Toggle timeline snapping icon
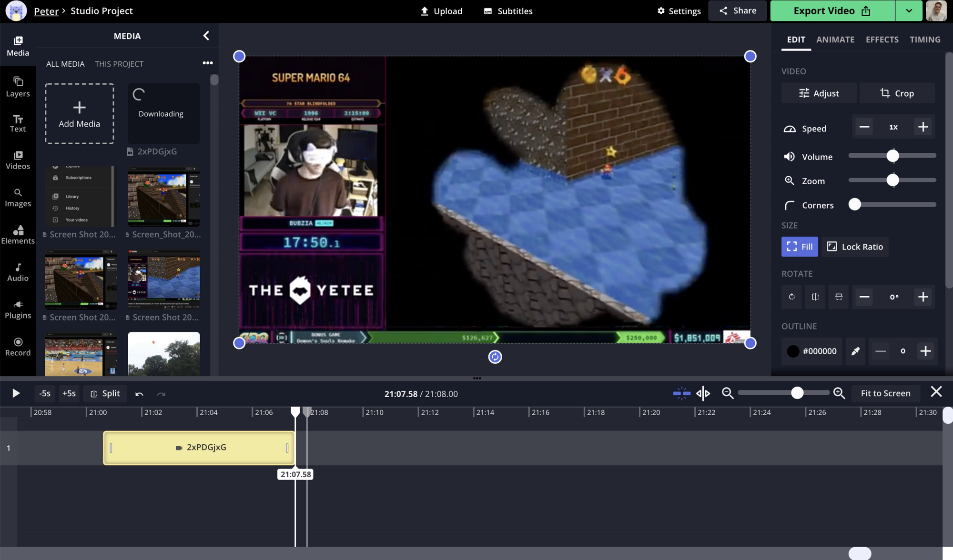953x560 pixels. pos(681,393)
